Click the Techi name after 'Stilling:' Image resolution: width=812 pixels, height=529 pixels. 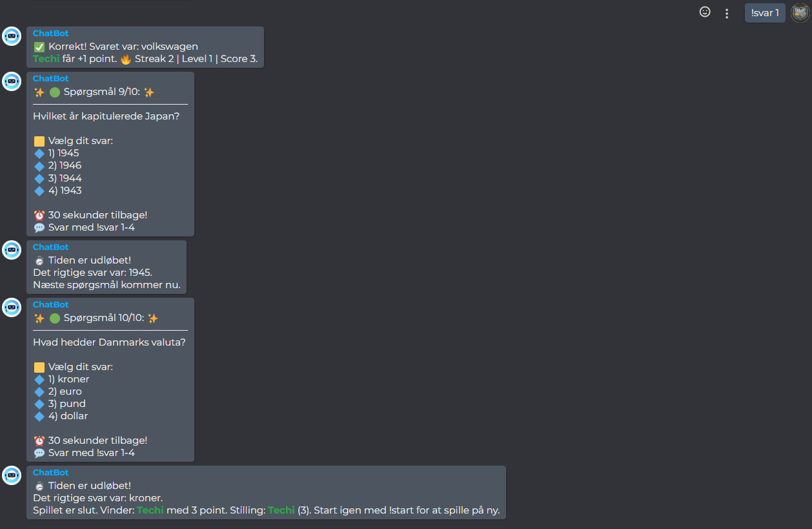(281, 510)
